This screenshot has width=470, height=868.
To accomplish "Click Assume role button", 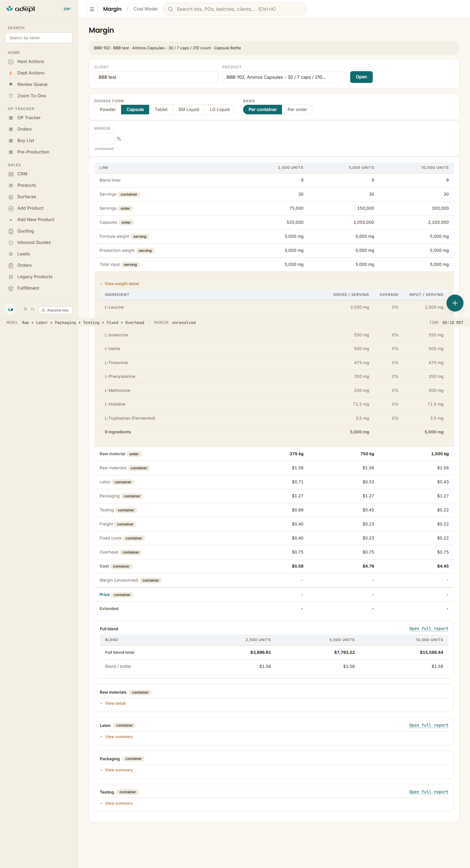I will point(55,310).
